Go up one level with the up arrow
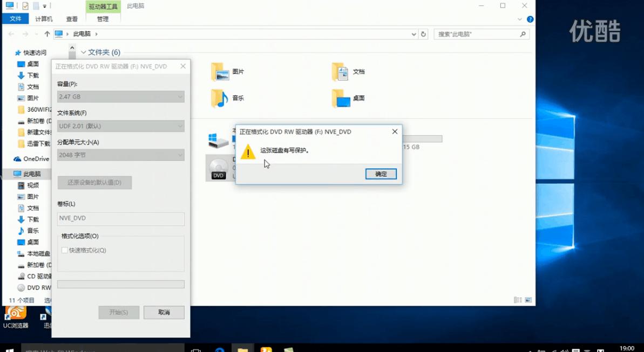This screenshot has width=644, height=352. (47, 34)
